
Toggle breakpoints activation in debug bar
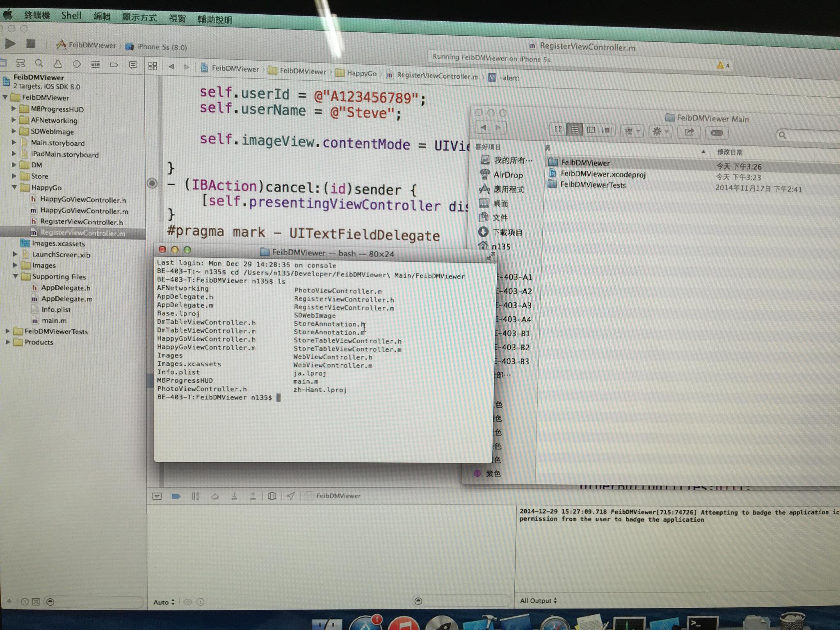click(x=176, y=496)
